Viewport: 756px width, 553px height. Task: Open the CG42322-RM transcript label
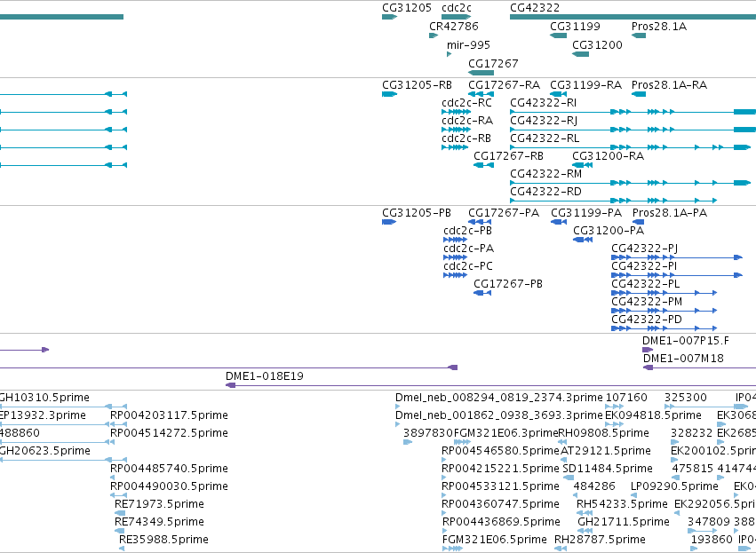[x=545, y=174]
